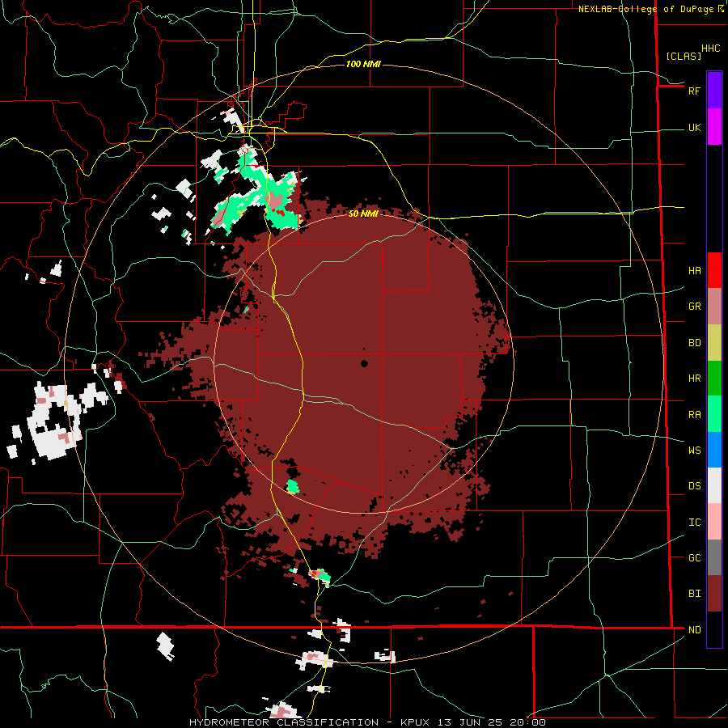
Task: Click the IC legend label
Action: (x=694, y=523)
